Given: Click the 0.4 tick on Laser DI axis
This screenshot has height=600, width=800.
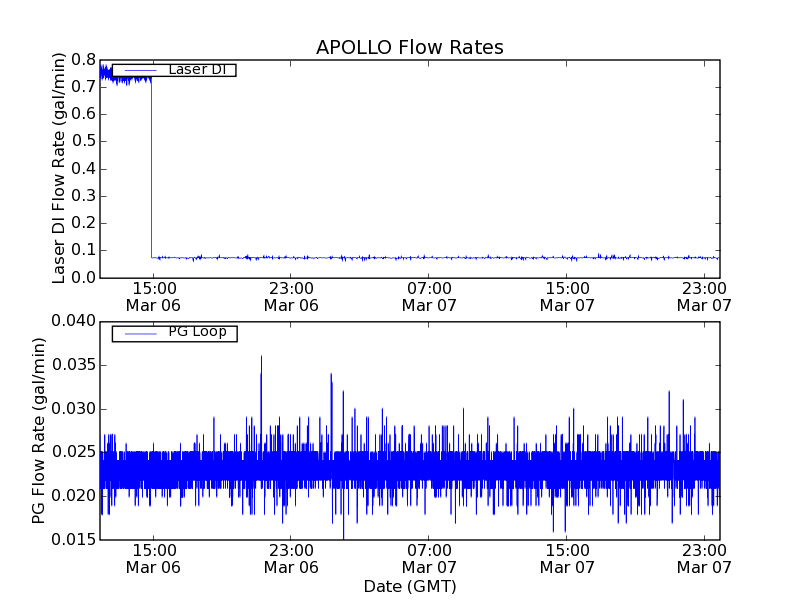Looking at the screenshot, I should [x=84, y=169].
